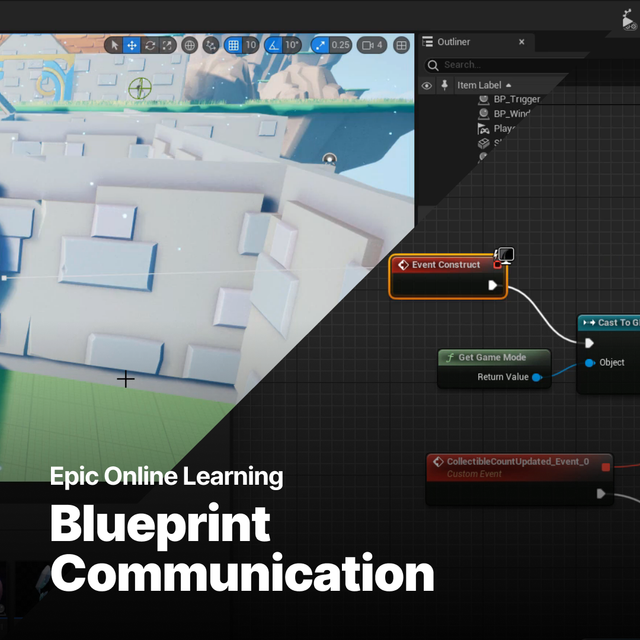640x640 pixels.
Task: Pick the Scale tool in viewport toolbar
Action: (167, 45)
